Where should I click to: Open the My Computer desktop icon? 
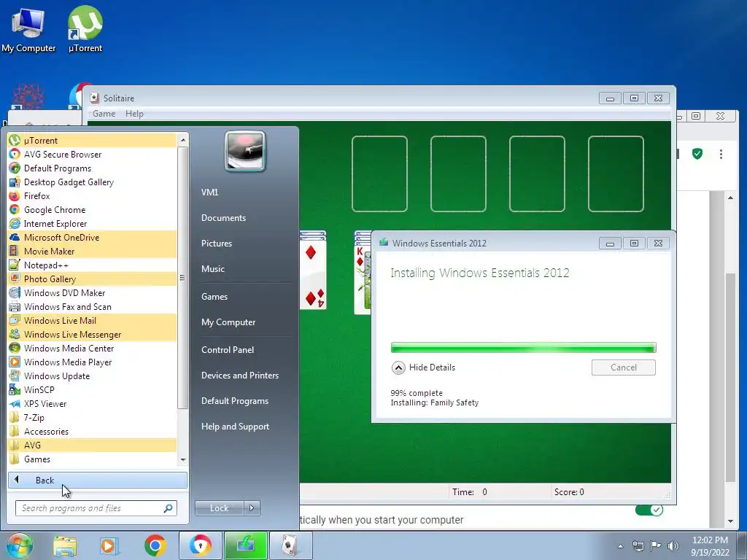(28, 29)
